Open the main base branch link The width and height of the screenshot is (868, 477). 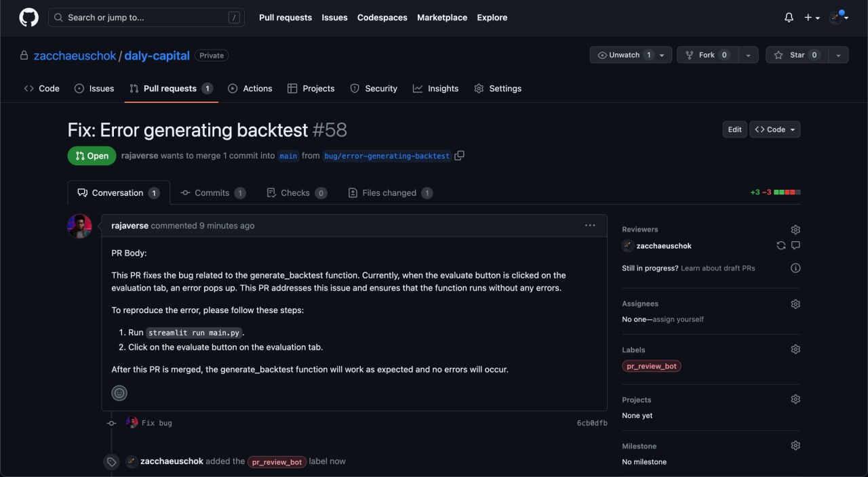tap(288, 156)
